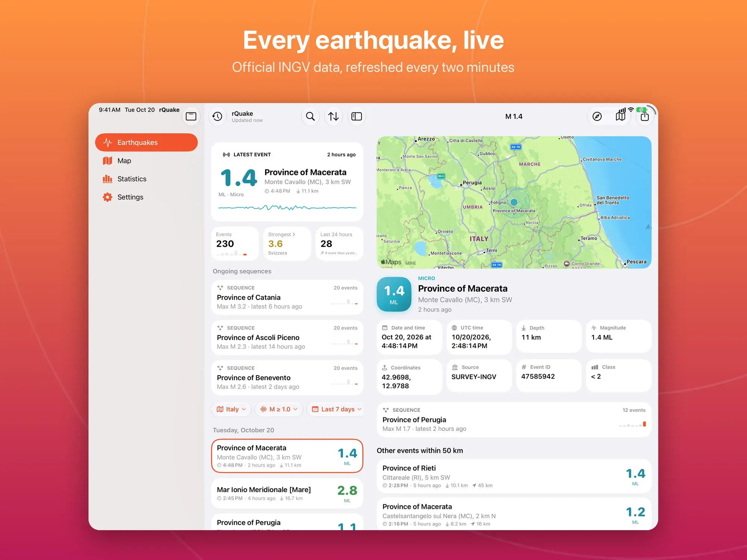Screen dimensions: 747x560
Task: Click the share icon
Action: 645,116
